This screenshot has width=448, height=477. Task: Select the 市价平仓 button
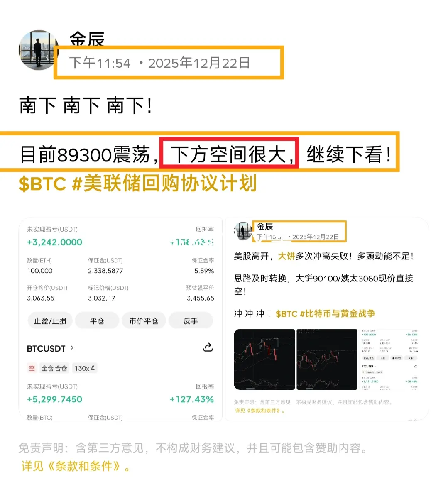click(x=144, y=321)
